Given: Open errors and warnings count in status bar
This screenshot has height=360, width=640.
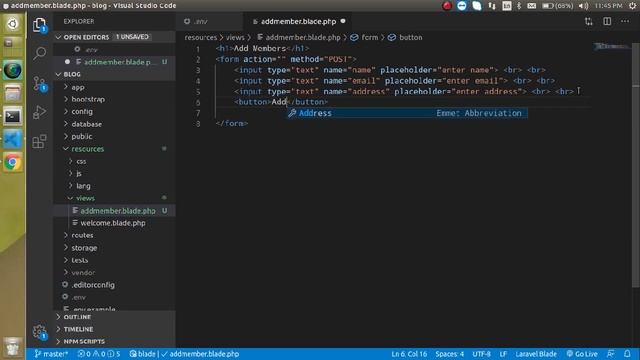Looking at the screenshot, I should (x=99, y=354).
